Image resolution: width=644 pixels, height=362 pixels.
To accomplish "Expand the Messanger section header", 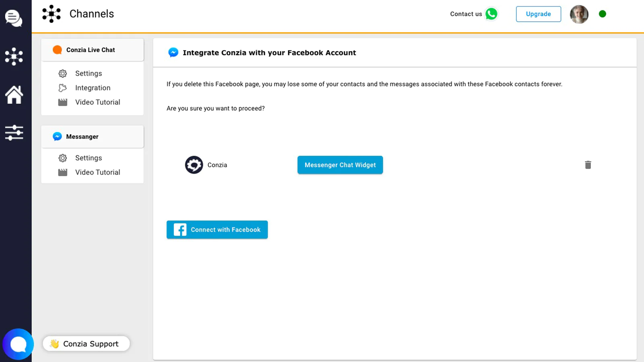I will coord(92,137).
